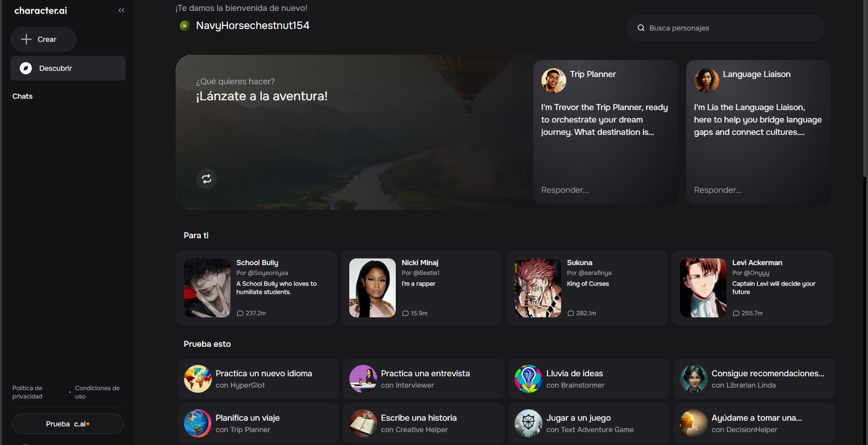Shuffle the adventure banner with refresh icon

[207, 179]
